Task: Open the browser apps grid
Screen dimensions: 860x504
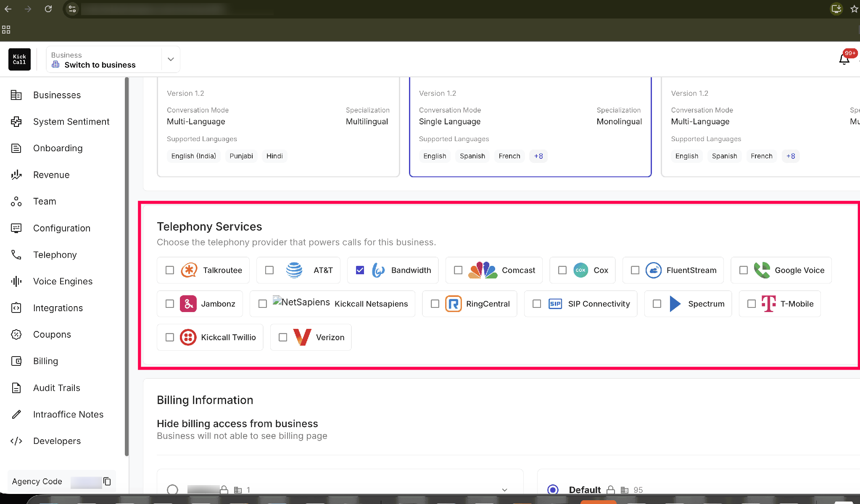Action: 6,29
